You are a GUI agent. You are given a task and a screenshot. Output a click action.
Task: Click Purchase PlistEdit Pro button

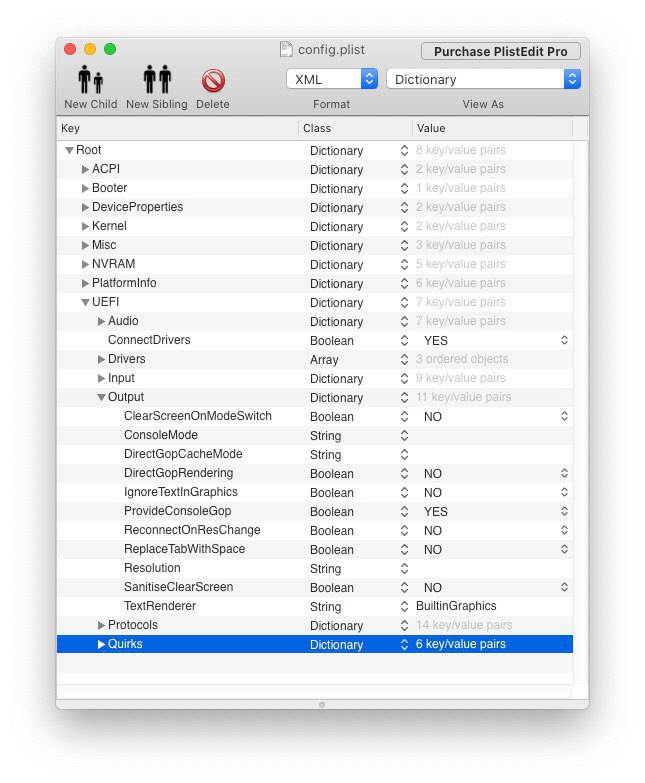[500, 51]
